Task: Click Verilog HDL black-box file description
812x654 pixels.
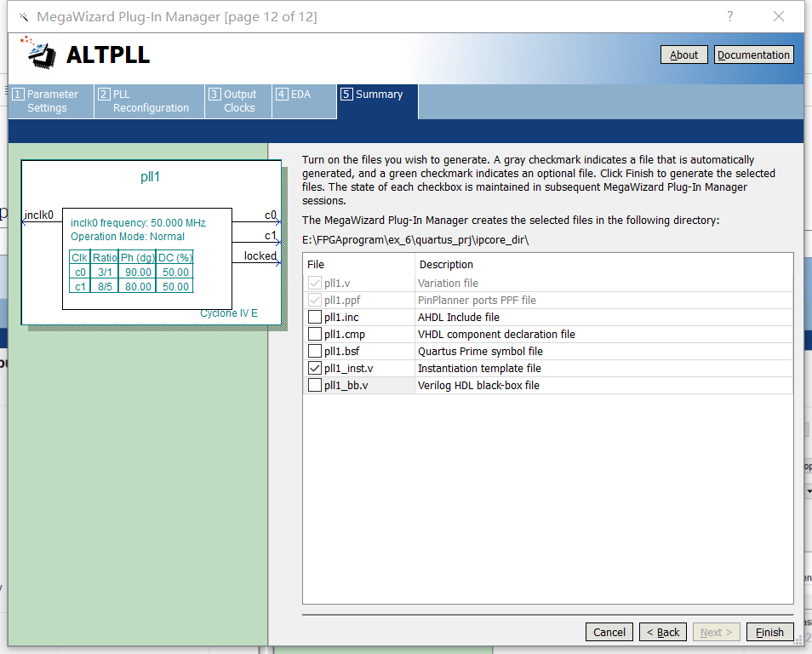Action: (478, 386)
